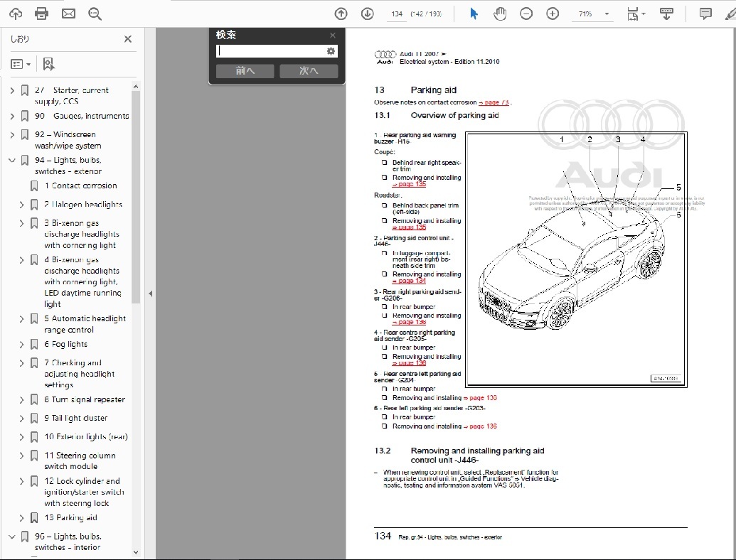
Task: Select the hand pan tool
Action: (500, 14)
